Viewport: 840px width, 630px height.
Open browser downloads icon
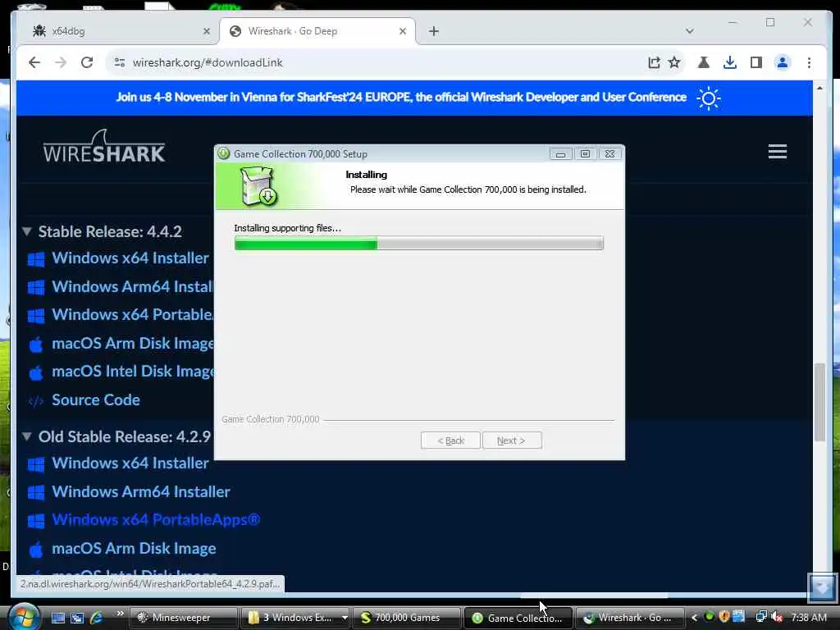729,62
